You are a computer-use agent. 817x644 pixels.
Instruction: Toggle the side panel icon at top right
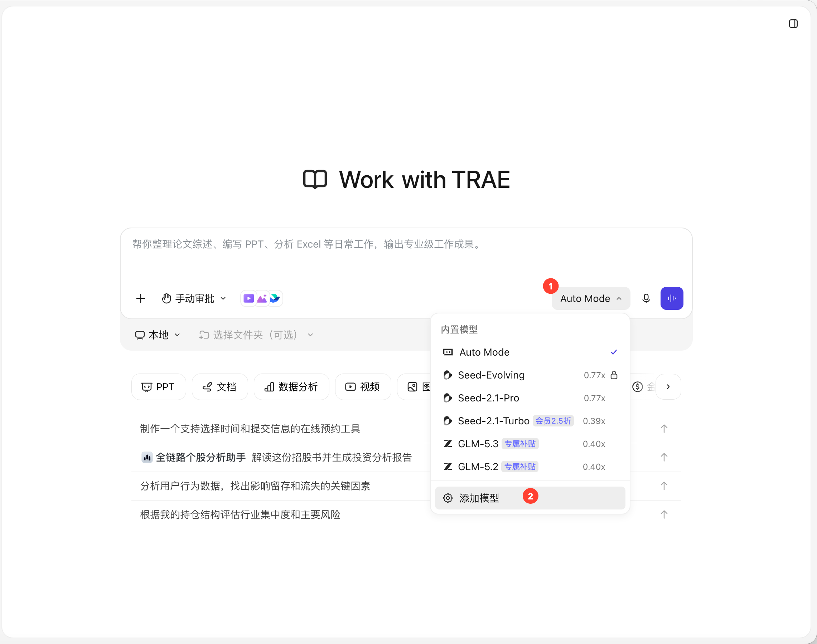pos(793,24)
